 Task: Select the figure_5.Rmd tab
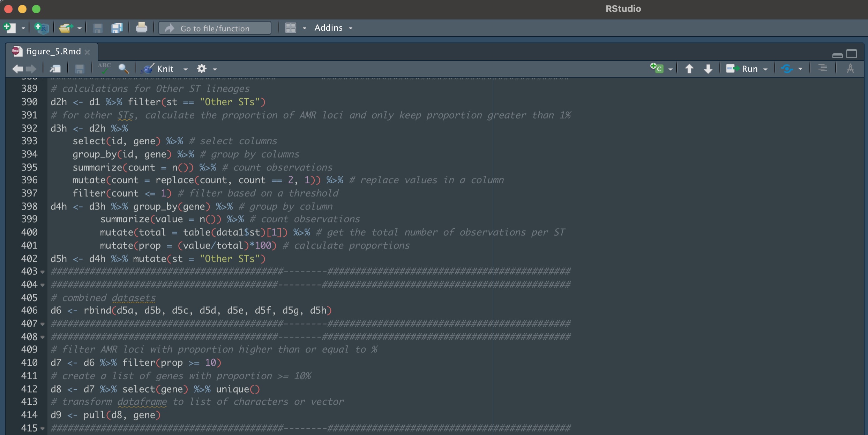pyautogui.click(x=53, y=52)
